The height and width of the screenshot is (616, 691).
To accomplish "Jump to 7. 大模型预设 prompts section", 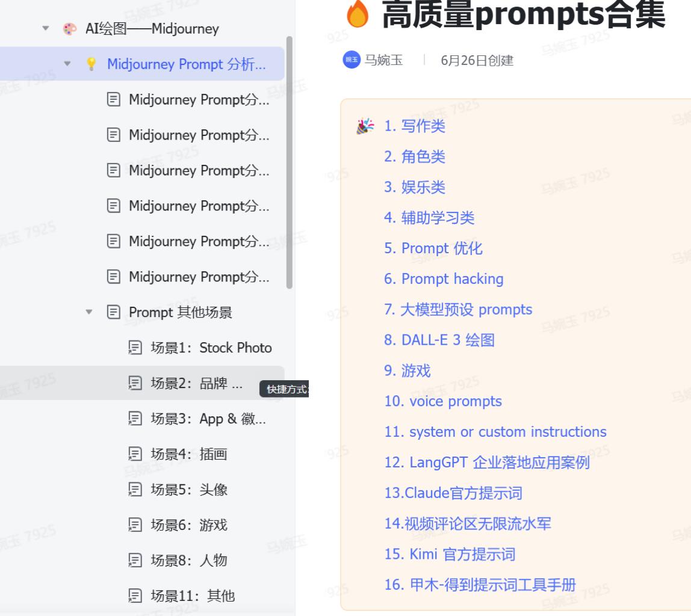I will coord(458,310).
